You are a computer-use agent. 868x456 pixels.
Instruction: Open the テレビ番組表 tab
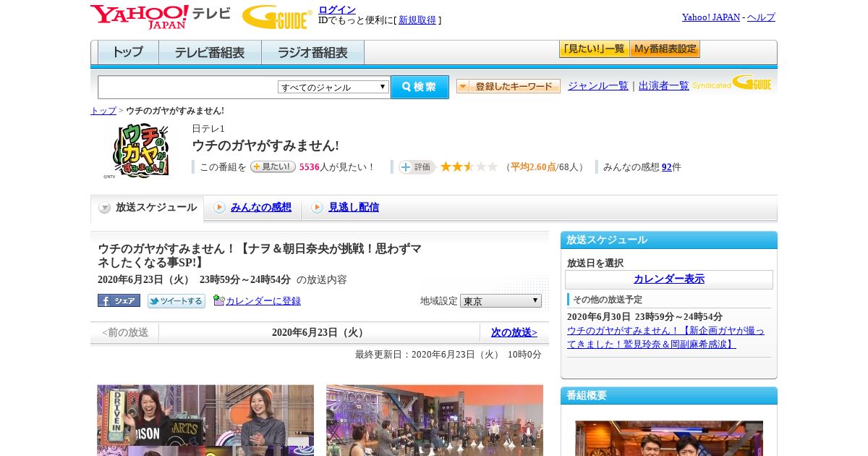210,53
